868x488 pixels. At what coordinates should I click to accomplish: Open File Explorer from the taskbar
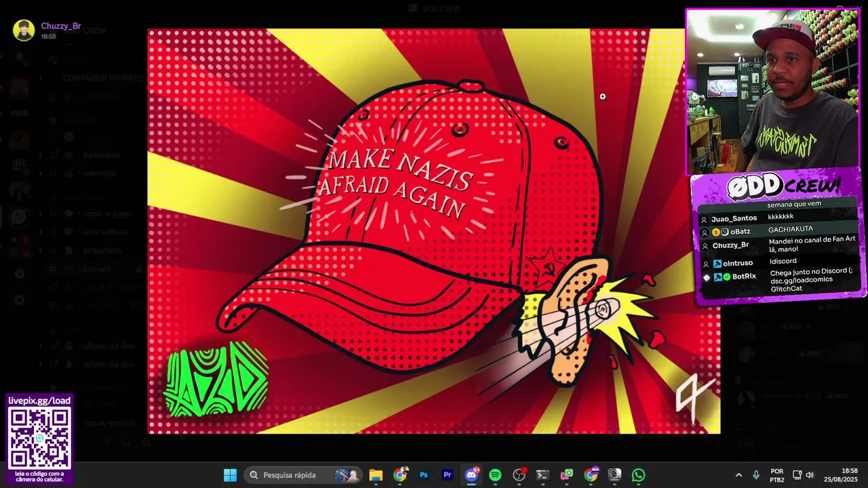[376, 475]
